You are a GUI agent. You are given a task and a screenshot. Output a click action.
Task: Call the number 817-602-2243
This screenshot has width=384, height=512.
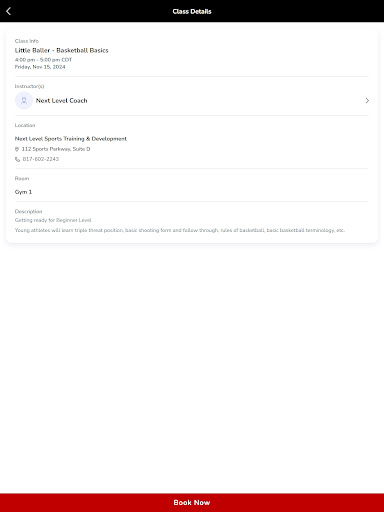click(41, 159)
